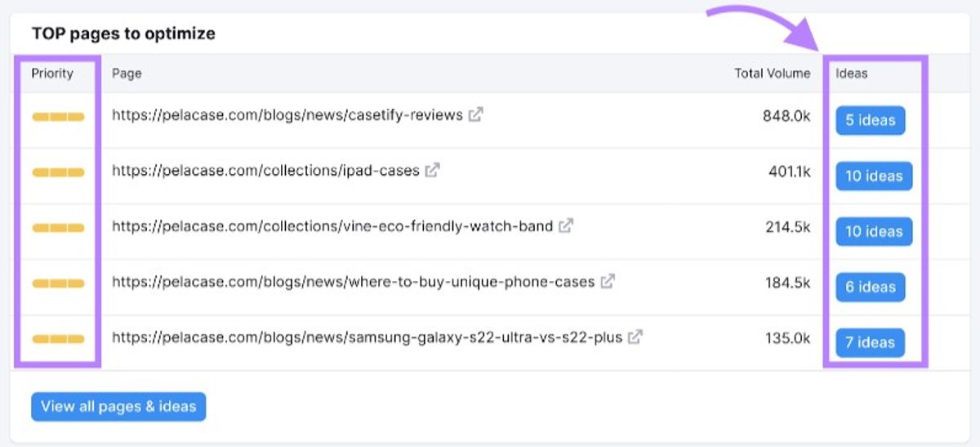Click View all pages & ideas button
This screenshot has width=980, height=447.
[x=118, y=406]
